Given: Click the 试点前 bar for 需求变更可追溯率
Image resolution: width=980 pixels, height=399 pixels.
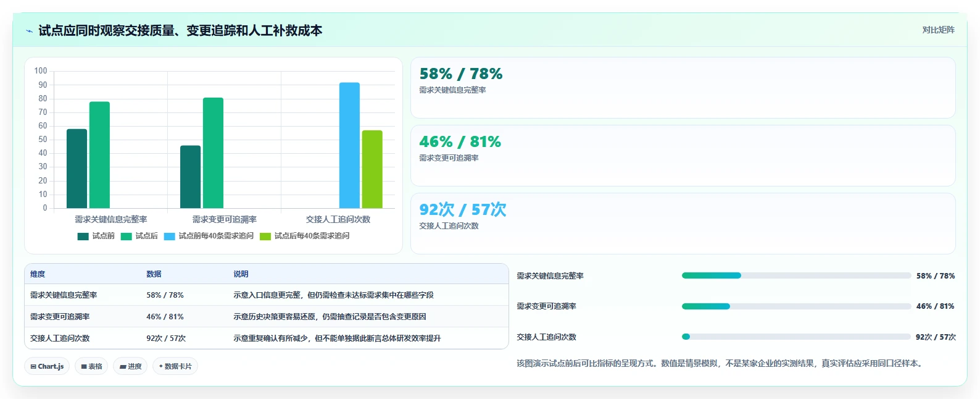Looking at the screenshot, I should (190, 177).
